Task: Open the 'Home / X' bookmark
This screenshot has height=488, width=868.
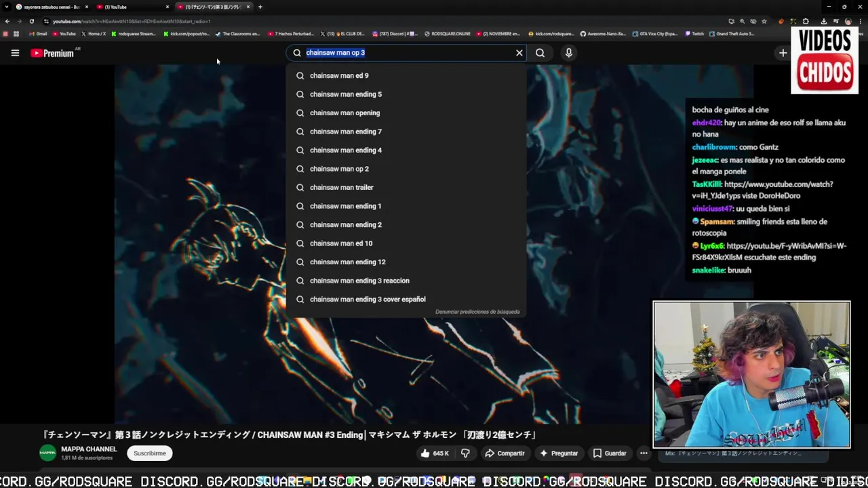Action: click(x=94, y=34)
